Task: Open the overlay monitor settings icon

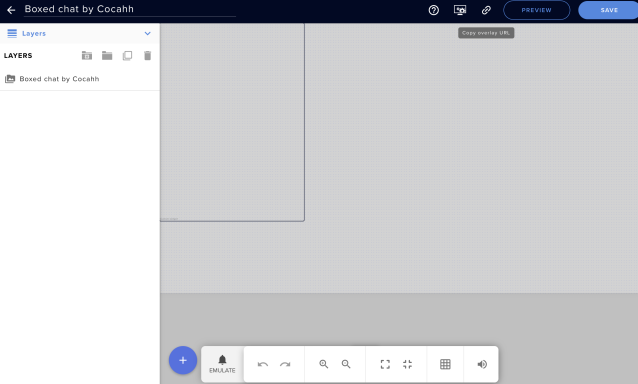Action: tap(460, 10)
